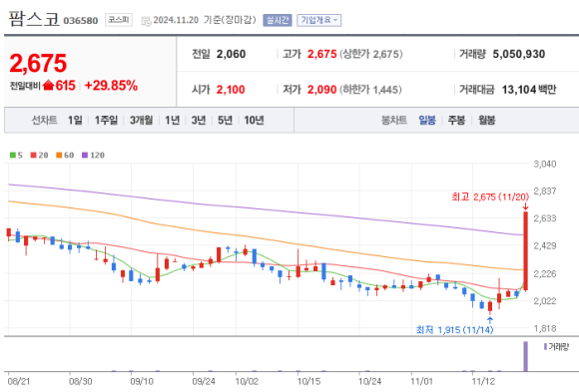This screenshot has height=392, width=579.
Task: Select the 1일 line chart period
Action: coord(75,120)
